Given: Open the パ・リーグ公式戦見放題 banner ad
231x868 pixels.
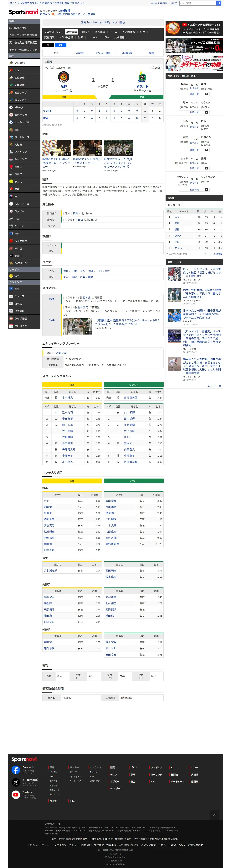Looking at the screenshot, I should [x=194, y=46].
